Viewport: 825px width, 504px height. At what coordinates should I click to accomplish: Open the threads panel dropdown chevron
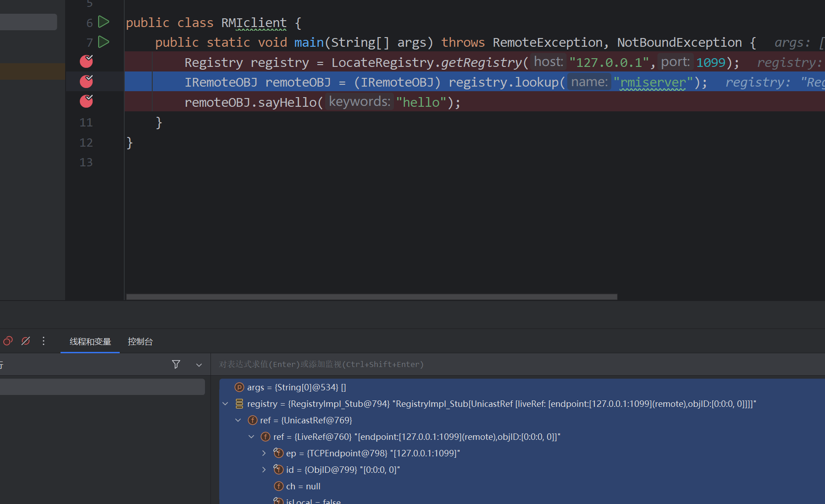[x=199, y=365]
